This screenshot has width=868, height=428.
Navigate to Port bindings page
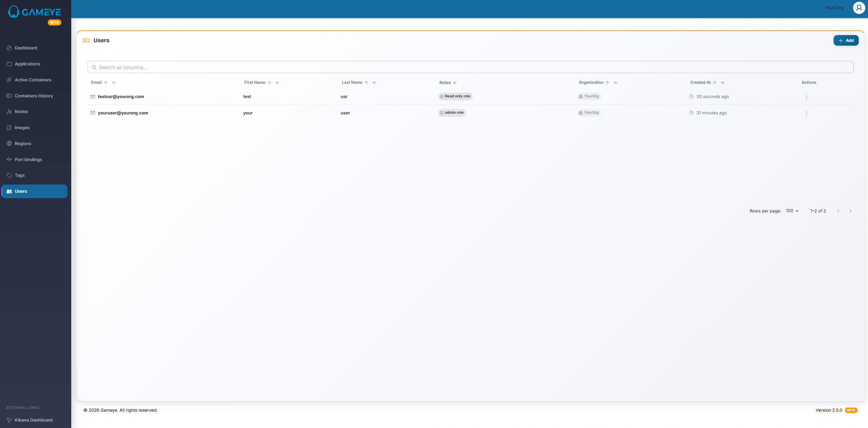[x=28, y=160]
